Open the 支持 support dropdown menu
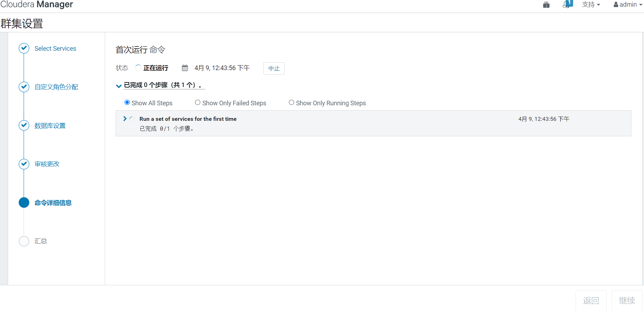This screenshot has height=311, width=644. 591,5
